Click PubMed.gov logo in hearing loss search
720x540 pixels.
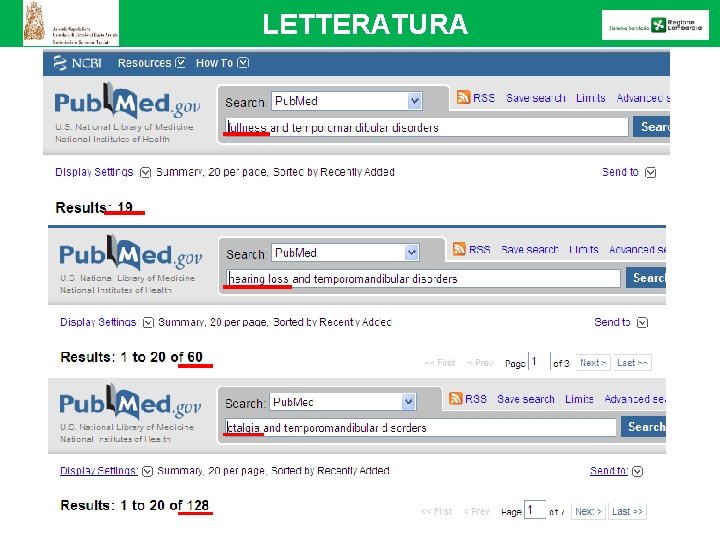pos(130,253)
